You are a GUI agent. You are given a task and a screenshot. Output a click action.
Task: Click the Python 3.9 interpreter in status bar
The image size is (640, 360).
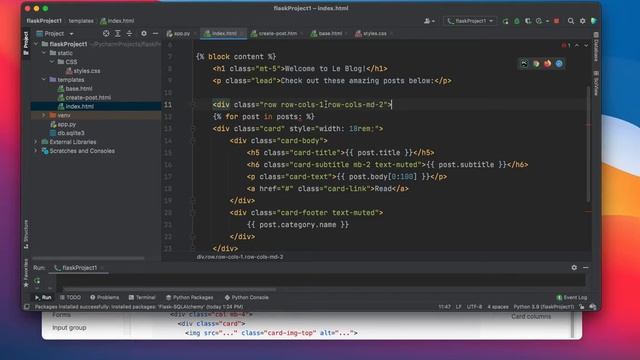point(544,307)
